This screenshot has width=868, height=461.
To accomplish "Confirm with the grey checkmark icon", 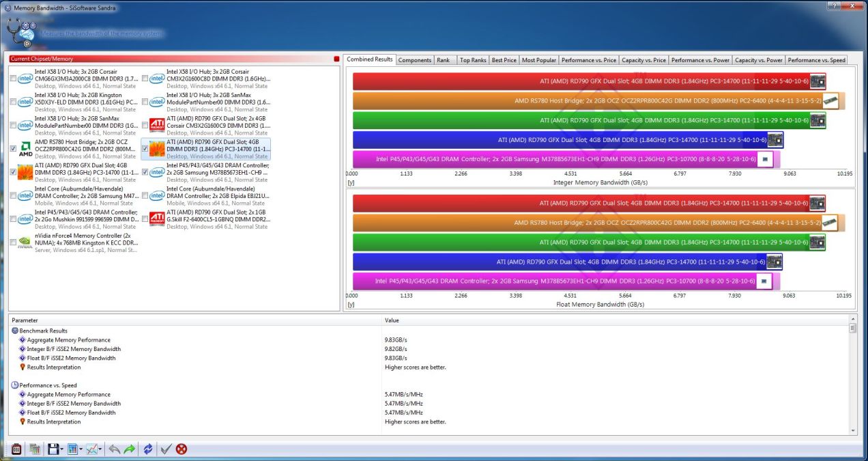I will pos(165,449).
